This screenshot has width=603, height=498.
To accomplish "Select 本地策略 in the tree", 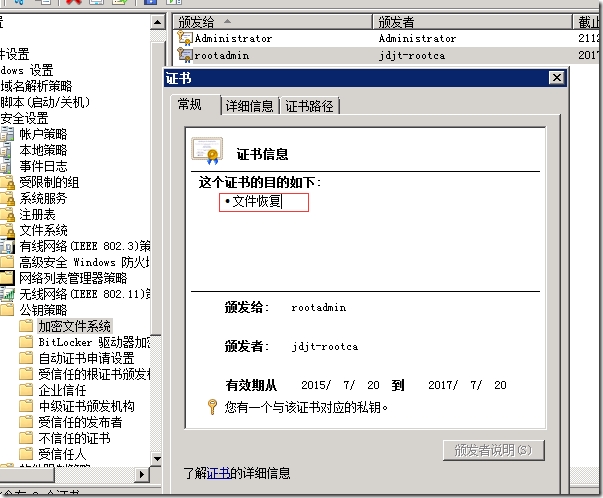I will tap(43, 150).
